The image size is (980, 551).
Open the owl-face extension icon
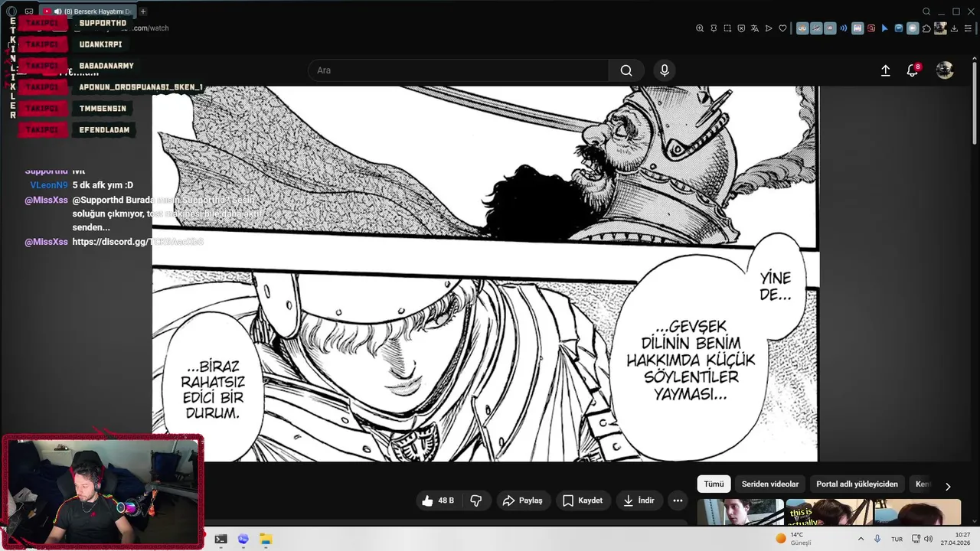click(802, 28)
